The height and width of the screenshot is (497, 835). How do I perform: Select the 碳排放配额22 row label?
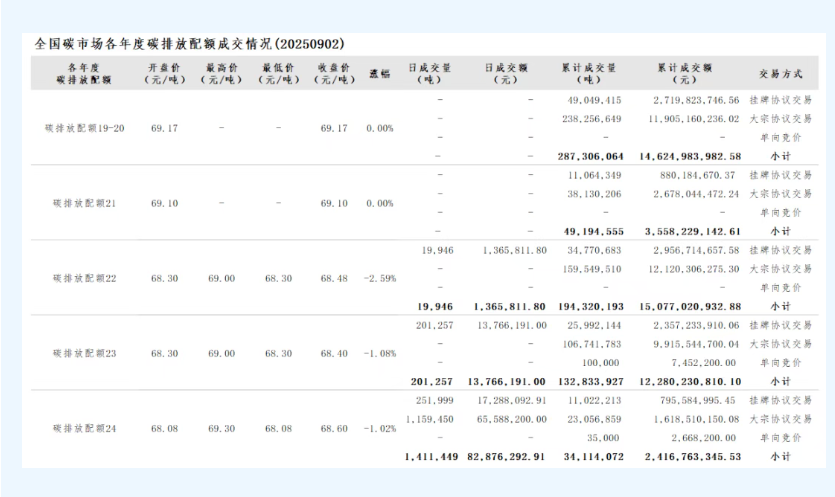84,278
